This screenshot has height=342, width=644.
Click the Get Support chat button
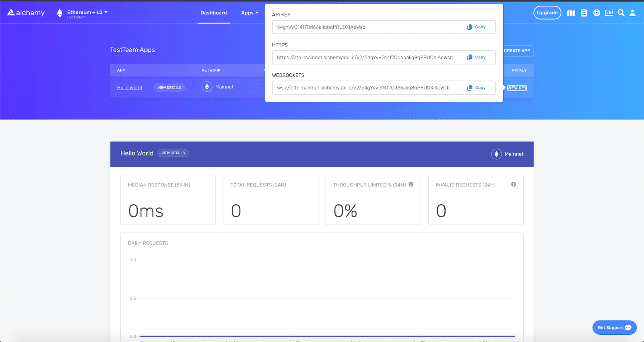(614, 327)
